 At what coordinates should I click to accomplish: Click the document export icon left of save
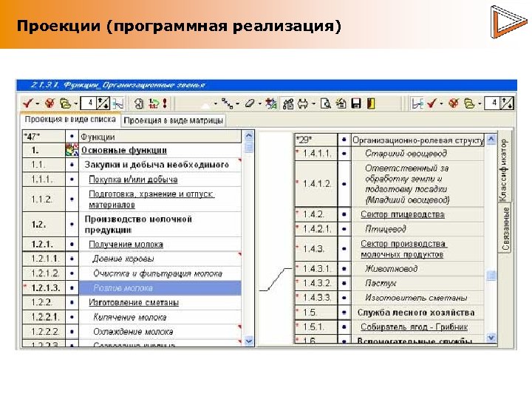click(x=341, y=103)
